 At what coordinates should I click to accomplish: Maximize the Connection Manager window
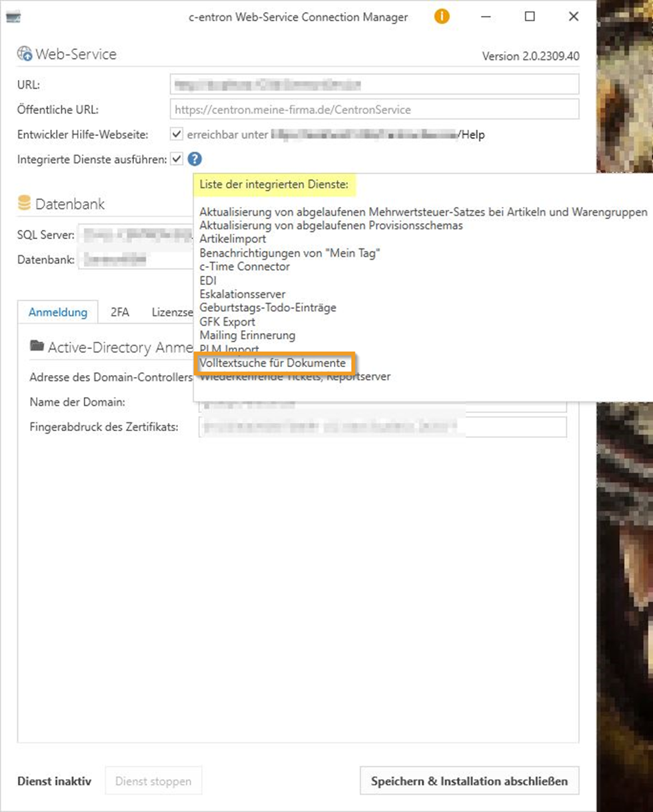point(530,17)
